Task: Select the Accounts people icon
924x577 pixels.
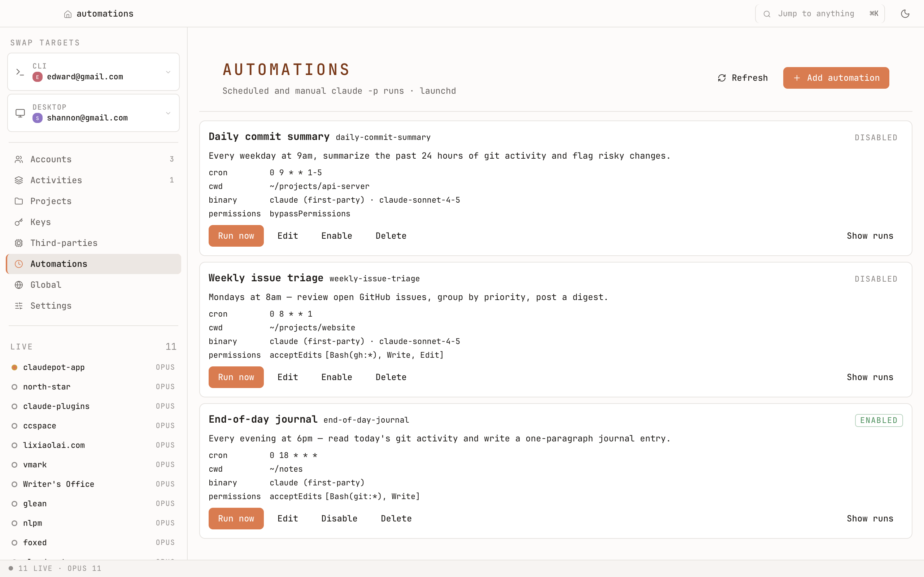Action: (19, 159)
